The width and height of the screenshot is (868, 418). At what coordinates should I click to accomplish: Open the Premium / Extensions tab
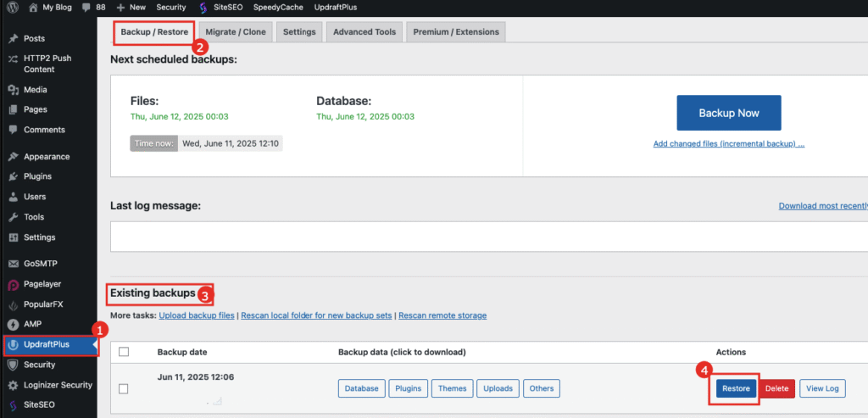coord(456,32)
